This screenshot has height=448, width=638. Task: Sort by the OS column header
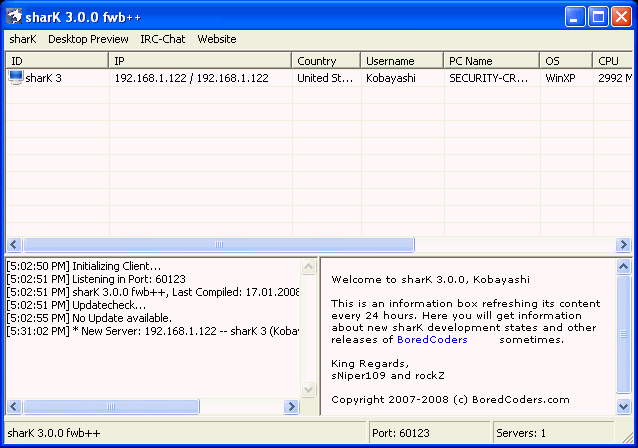click(x=565, y=61)
